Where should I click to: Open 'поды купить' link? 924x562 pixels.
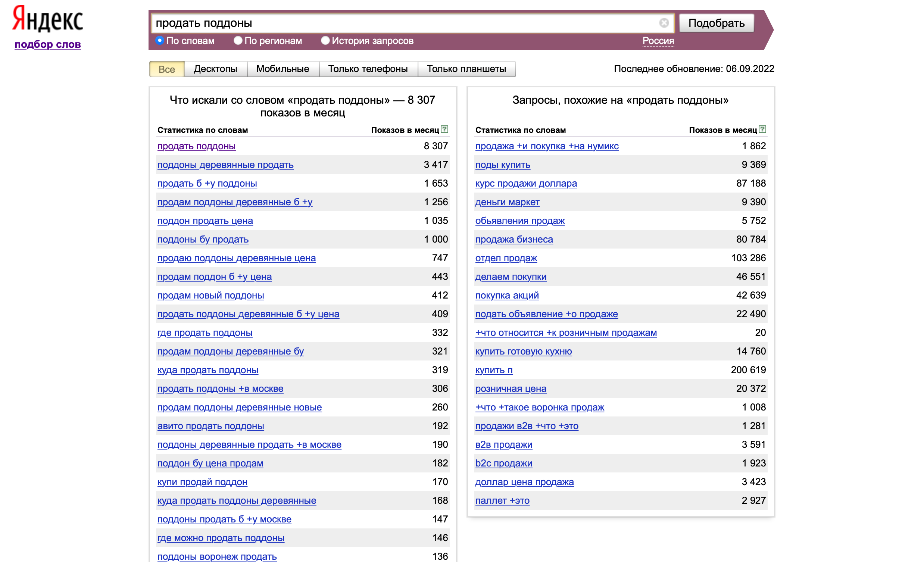coord(503,165)
